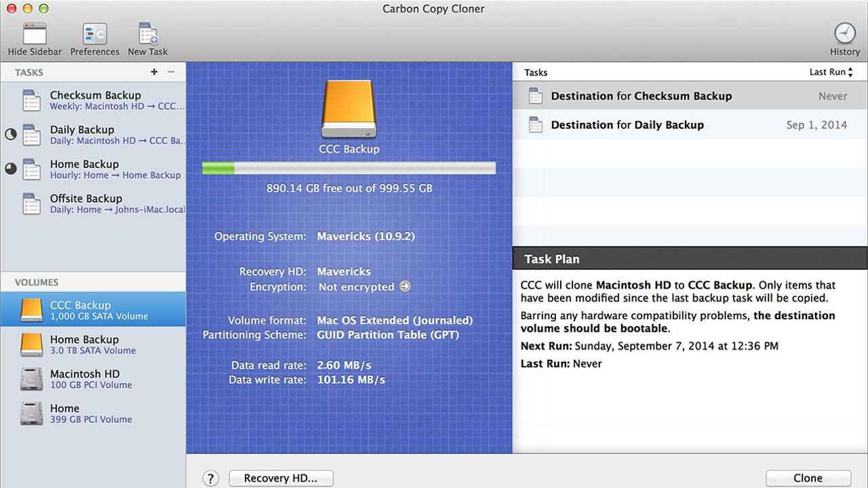This screenshot has height=488, width=868.
Task: Click the CCC Backup free space progress bar
Action: (349, 167)
